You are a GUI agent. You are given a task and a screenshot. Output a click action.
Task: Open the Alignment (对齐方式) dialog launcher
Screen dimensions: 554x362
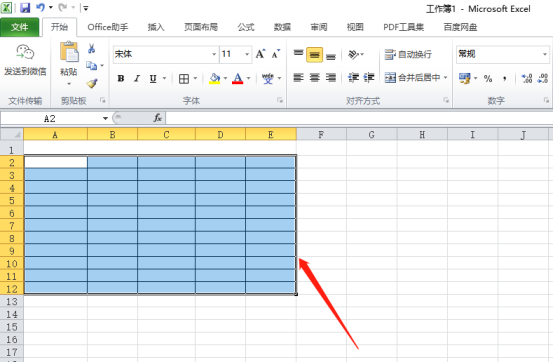pos(446,101)
